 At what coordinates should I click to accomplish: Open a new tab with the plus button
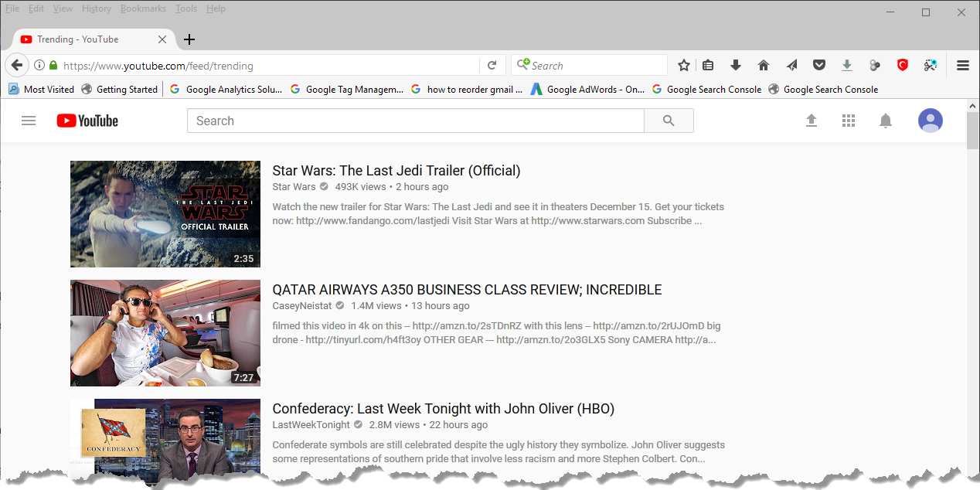click(x=189, y=39)
